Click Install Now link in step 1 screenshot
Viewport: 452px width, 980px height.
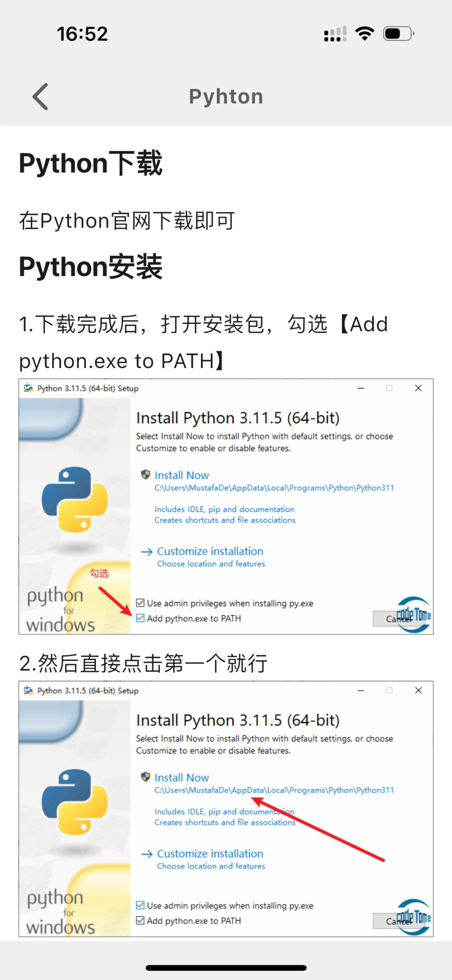coord(182,475)
